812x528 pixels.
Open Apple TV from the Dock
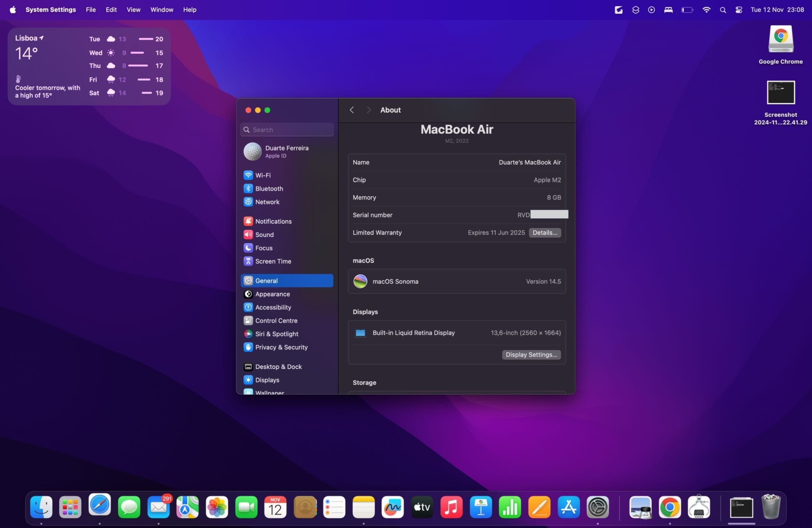(x=422, y=507)
